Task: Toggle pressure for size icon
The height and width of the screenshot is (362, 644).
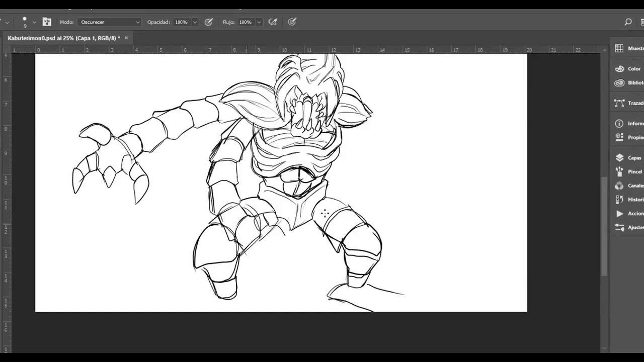Action: point(292,22)
